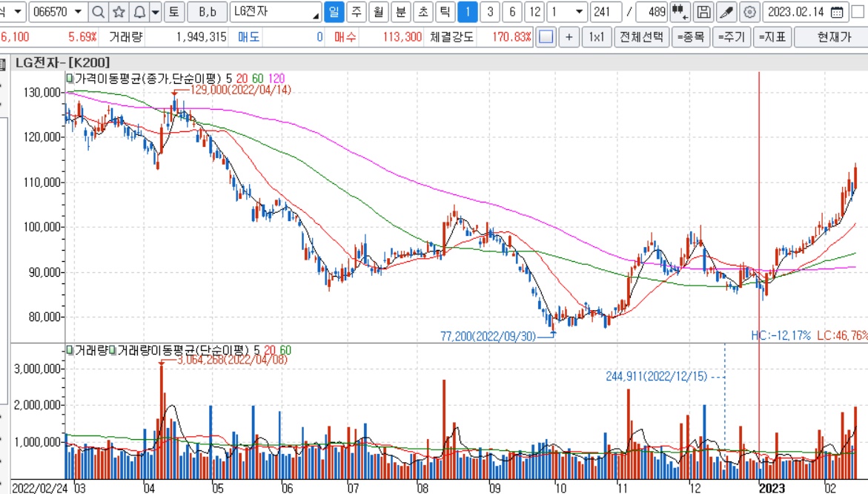The width and height of the screenshot is (868, 494).
Task: Select weekly 주 chart period
Action: tap(357, 12)
